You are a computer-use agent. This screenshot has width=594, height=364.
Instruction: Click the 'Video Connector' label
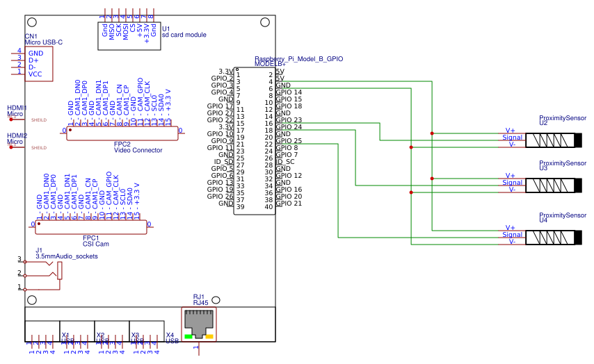pyautogui.click(x=138, y=150)
